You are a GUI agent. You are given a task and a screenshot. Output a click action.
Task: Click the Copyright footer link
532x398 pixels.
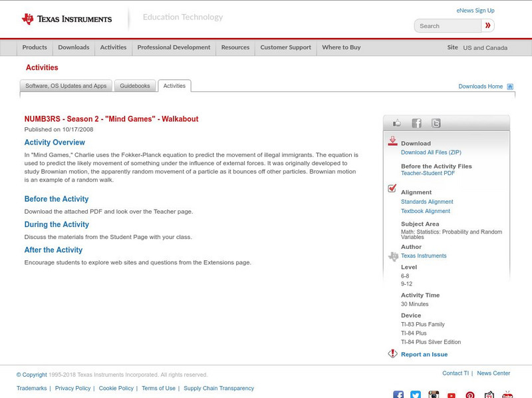[31, 375]
